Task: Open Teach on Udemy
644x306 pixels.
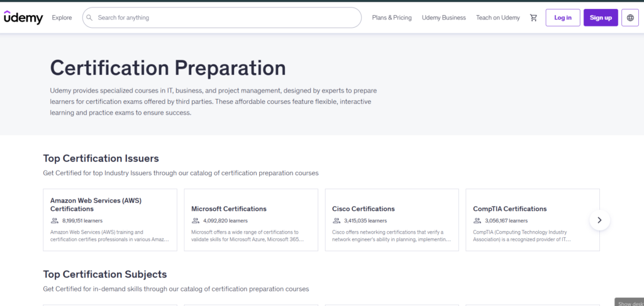Action: click(498, 18)
